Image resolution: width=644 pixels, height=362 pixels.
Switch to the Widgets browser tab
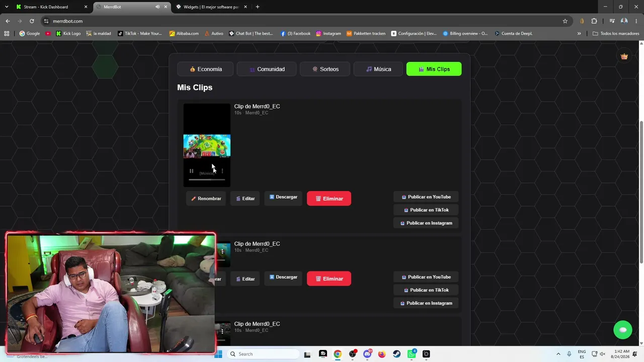click(210, 7)
